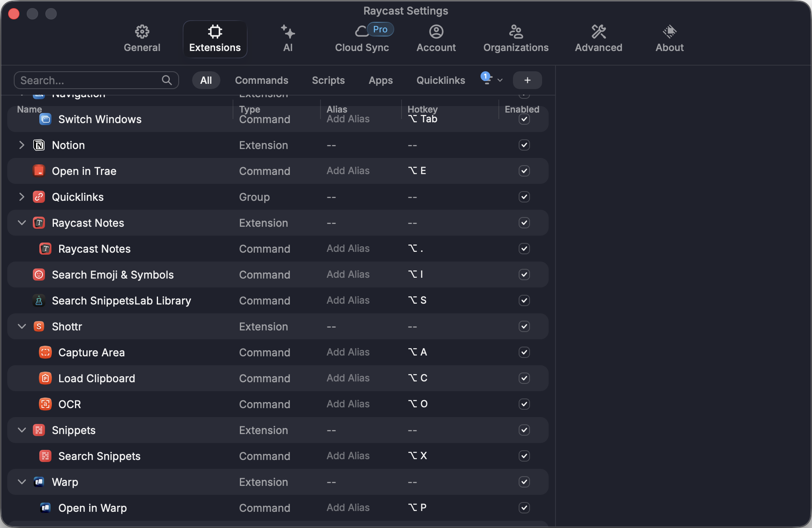Click the magnifying glass search icon
Viewport: 812px width, 528px height.
click(x=167, y=80)
